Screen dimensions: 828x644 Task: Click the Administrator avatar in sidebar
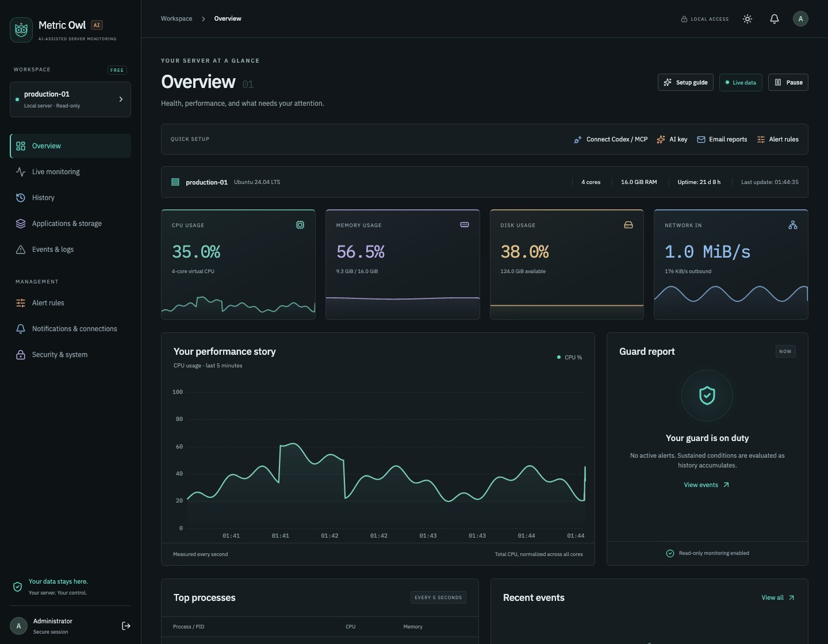19,626
